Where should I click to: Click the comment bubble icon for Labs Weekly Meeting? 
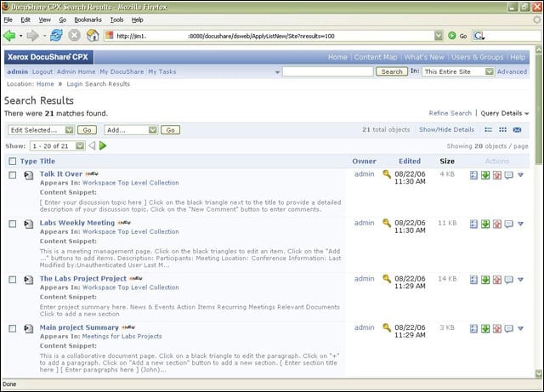pos(508,224)
